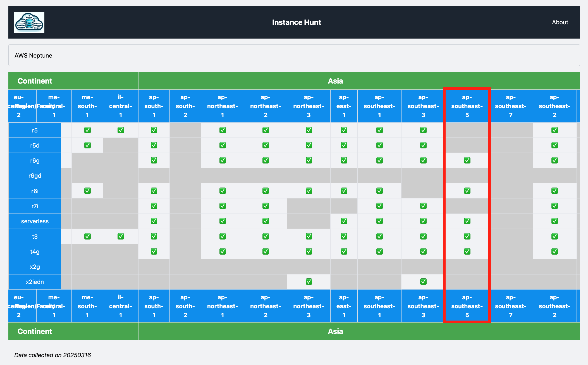Select the t3 instance family row label

tap(35, 236)
